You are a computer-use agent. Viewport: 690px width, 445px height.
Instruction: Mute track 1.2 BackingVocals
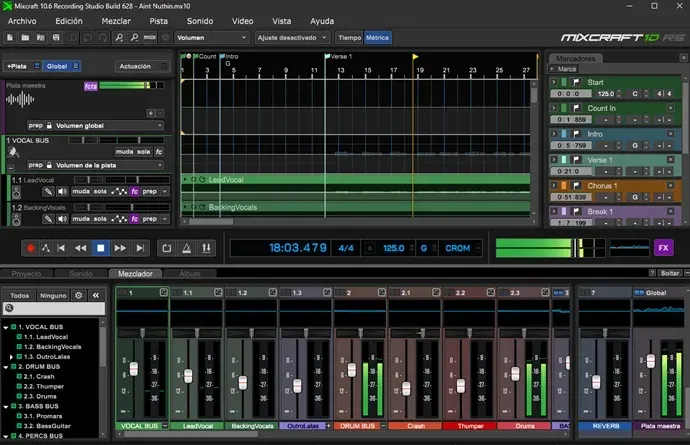[x=81, y=219]
